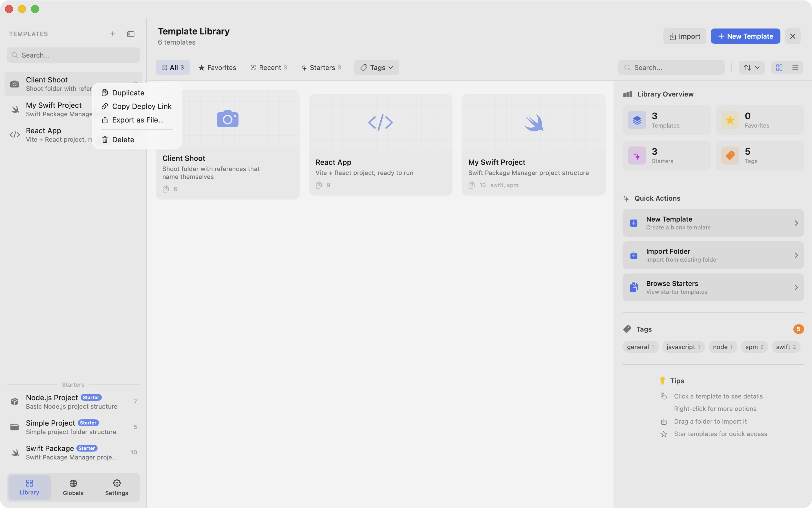This screenshot has height=508, width=812.
Task: Switch to the Library tab at the bottom
Action: tap(30, 487)
